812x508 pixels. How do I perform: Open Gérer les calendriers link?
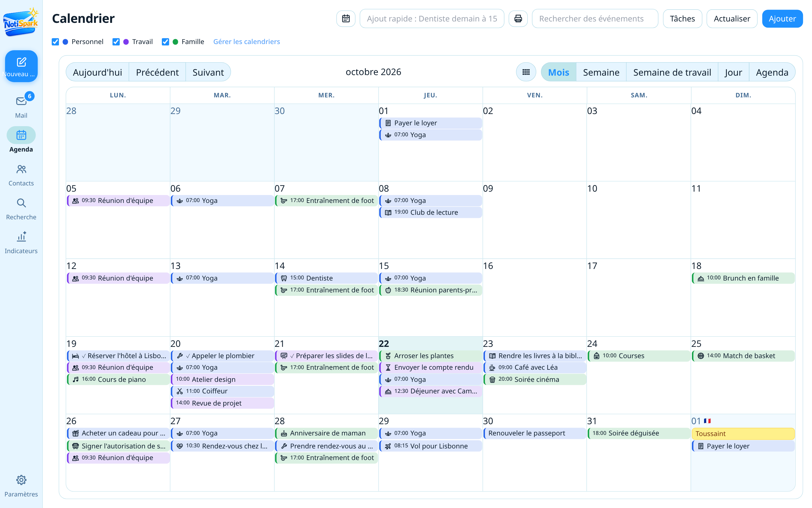coord(247,42)
